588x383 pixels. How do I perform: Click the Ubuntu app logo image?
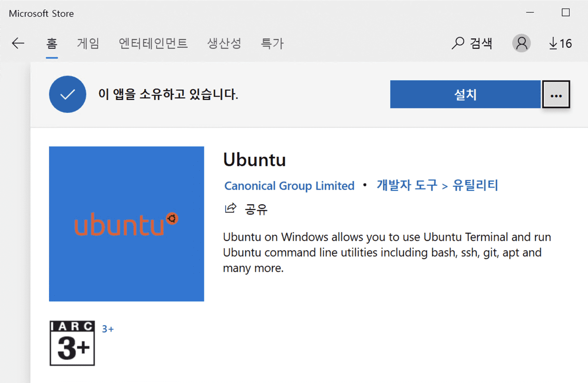click(x=127, y=224)
